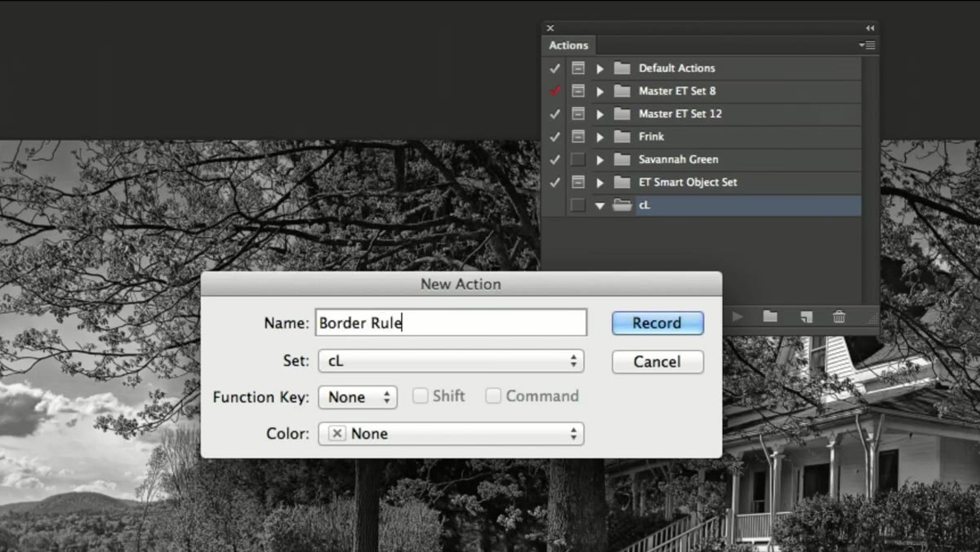
Task: Select the Frink row
Action: [x=702, y=136]
